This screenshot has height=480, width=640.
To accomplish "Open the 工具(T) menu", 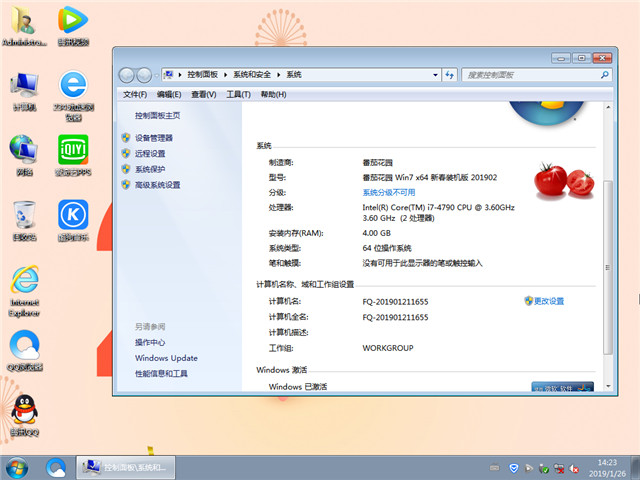I will pyautogui.click(x=238, y=94).
